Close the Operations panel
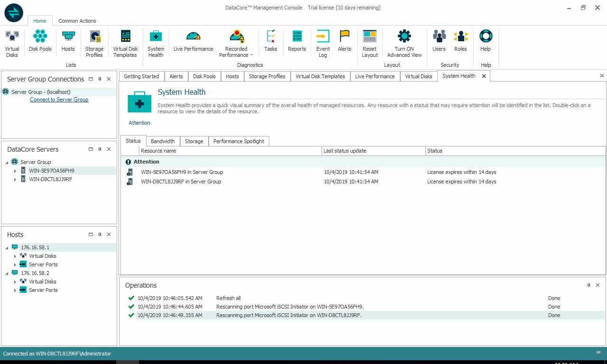This screenshot has height=364, width=607. [598, 285]
